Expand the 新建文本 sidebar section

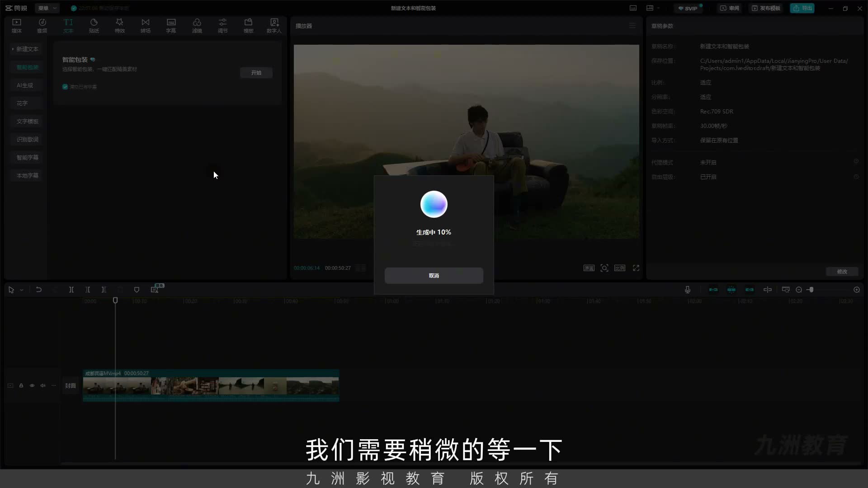(x=25, y=49)
